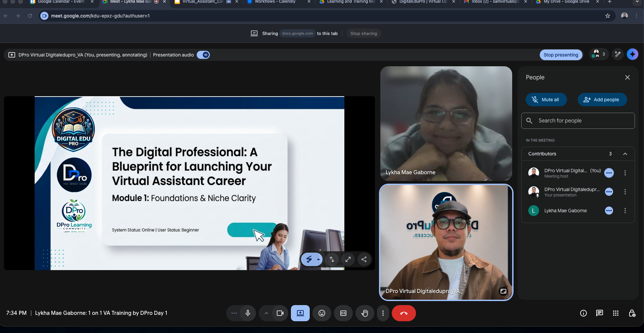Toggle the Presentation audio switch
The height and width of the screenshot is (333, 644).
[x=203, y=55]
